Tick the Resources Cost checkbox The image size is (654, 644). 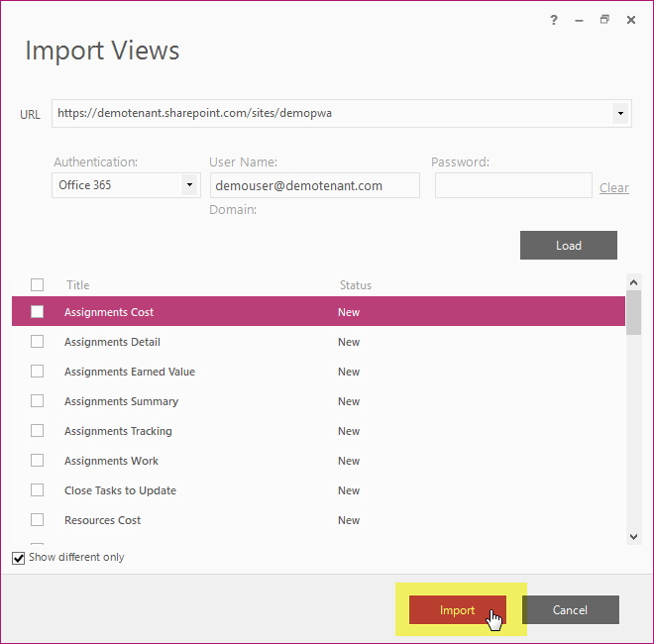37,520
